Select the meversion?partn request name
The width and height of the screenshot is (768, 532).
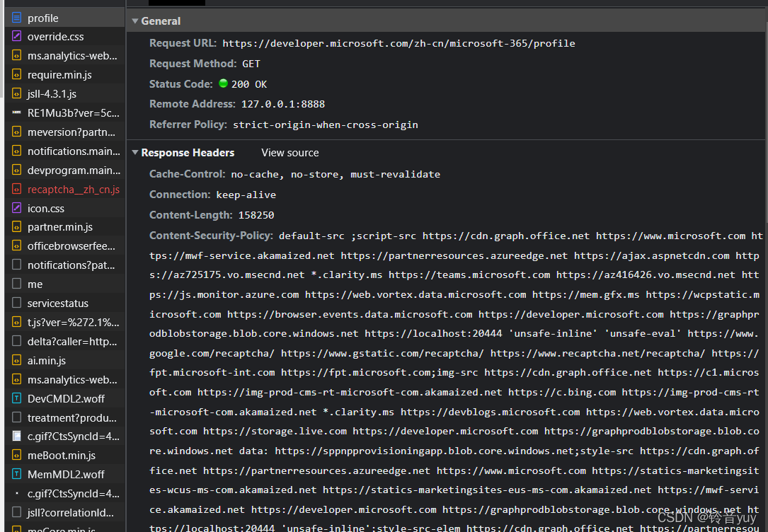(71, 132)
